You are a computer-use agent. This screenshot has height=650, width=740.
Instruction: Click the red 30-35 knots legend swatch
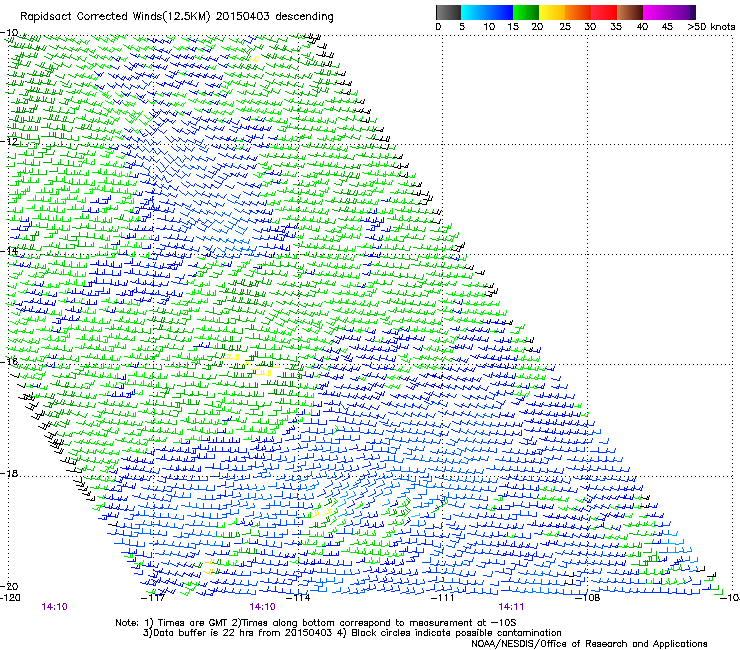[x=604, y=12]
